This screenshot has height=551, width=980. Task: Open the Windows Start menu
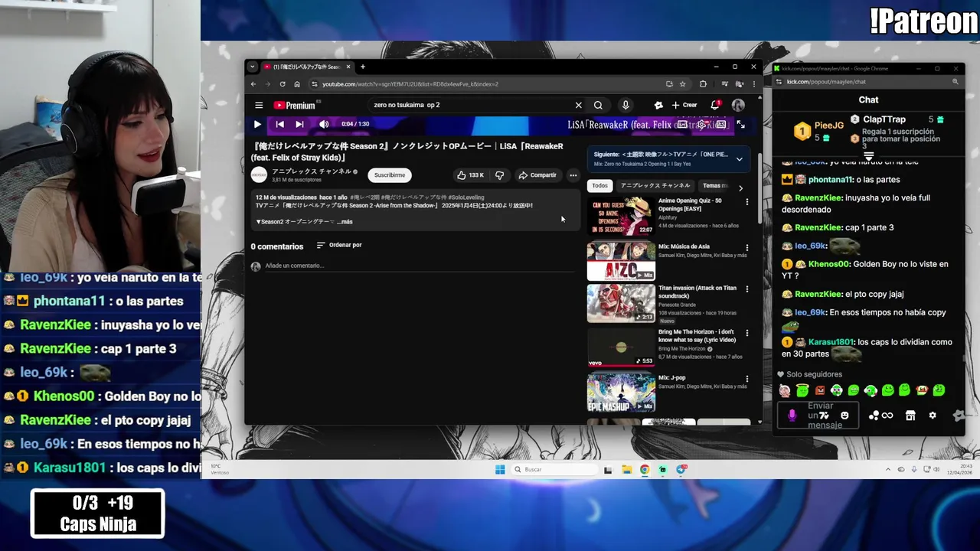click(x=500, y=469)
